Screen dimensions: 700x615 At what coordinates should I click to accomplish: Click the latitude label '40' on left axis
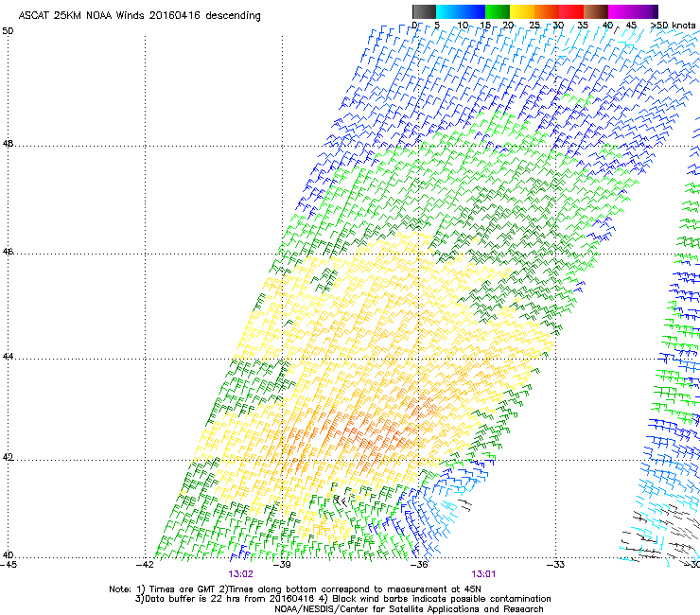coord(8,555)
